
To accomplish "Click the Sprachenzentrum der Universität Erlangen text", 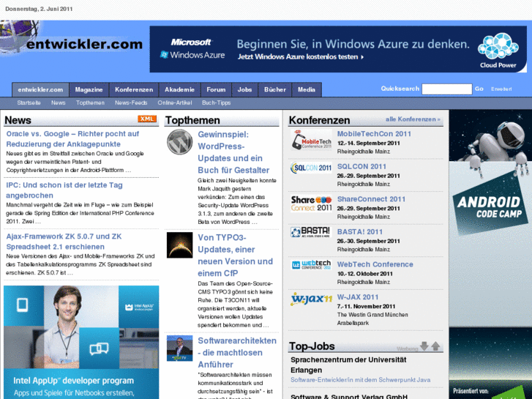I will click(348, 365).
